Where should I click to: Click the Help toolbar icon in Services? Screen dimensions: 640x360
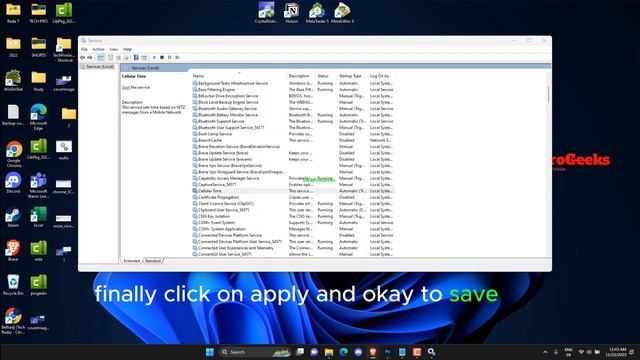click(x=136, y=58)
